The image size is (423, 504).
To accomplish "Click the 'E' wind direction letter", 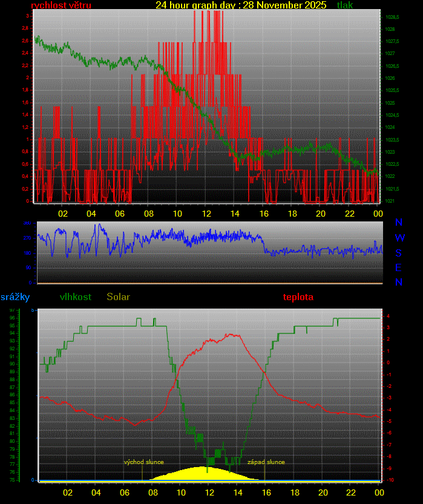I will pos(399,267).
